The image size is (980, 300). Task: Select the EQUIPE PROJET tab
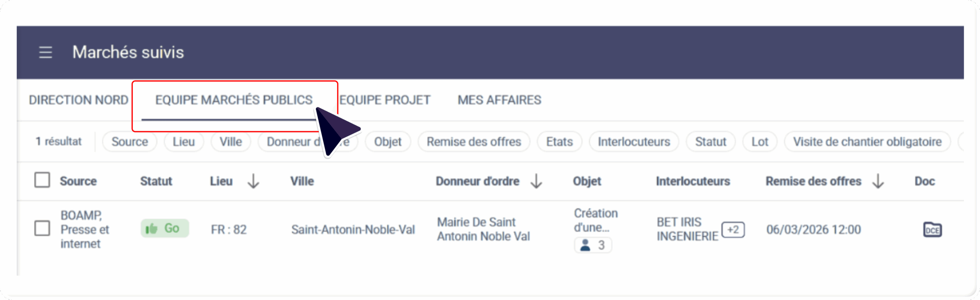click(385, 100)
